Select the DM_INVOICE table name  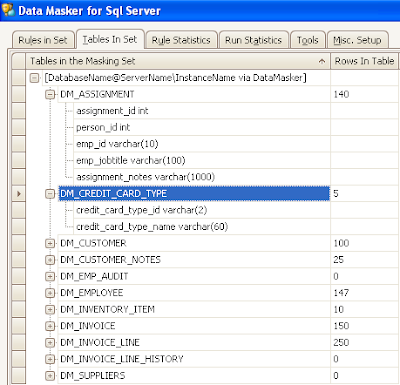(x=88, y=326)
